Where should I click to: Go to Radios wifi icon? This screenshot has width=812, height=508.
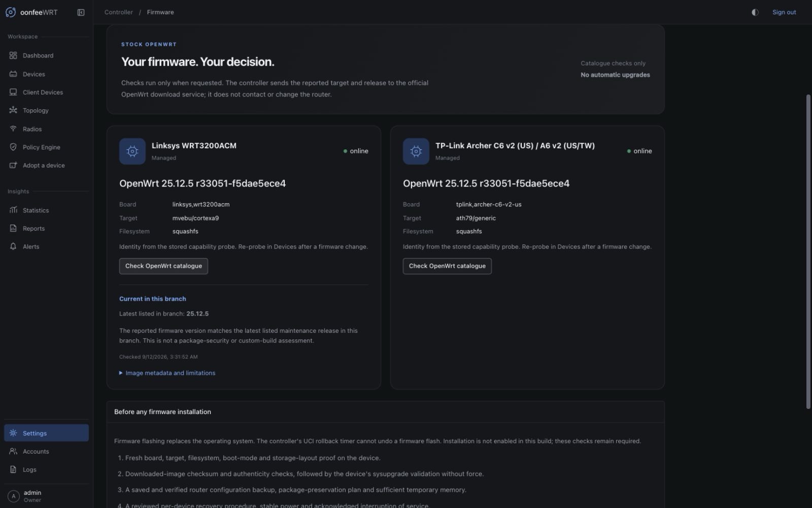click(13, 129)
